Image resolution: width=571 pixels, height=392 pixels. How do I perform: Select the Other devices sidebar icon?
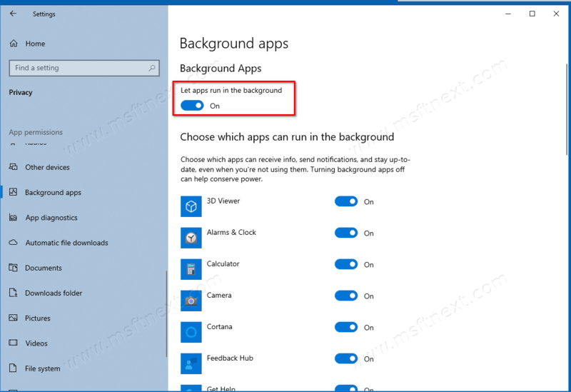(x=13, y=167)
